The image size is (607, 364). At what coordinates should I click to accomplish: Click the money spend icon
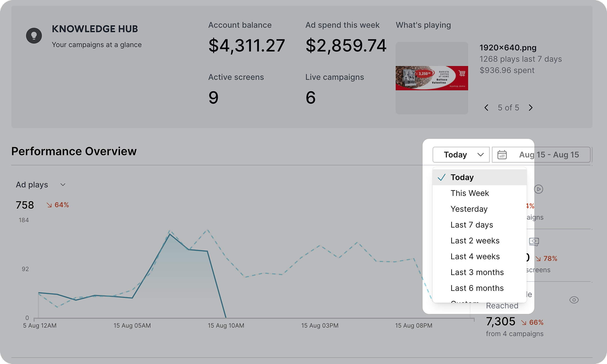[x=534, y=241]
